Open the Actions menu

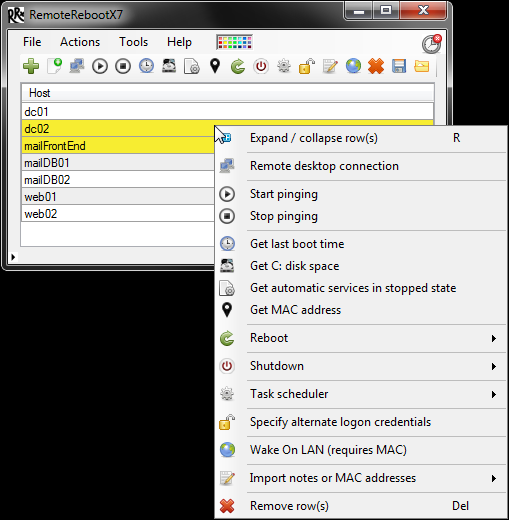tap(80, 42)
